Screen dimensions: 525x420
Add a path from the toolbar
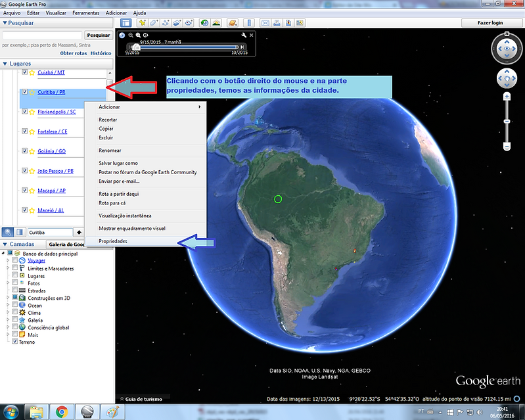click(166, 23)
